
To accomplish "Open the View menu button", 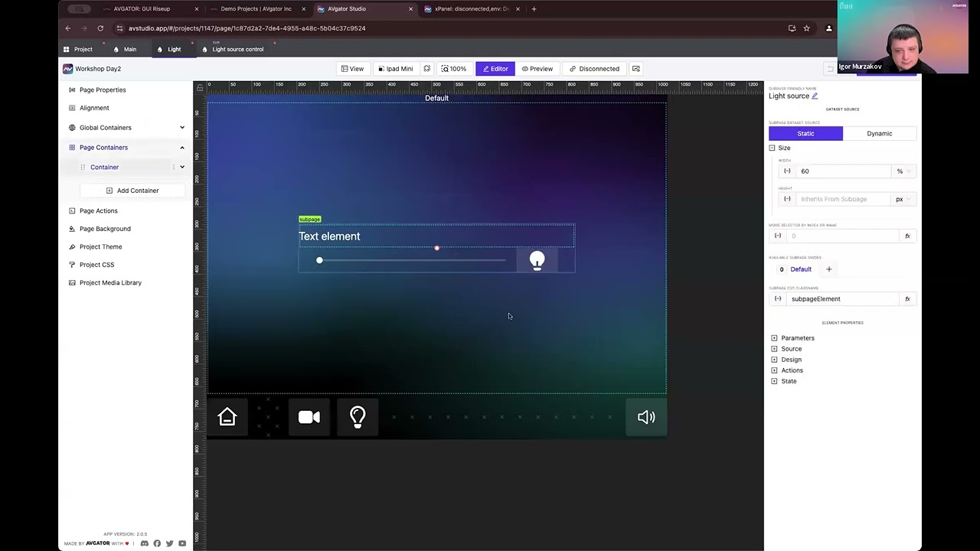I will 352,69.
